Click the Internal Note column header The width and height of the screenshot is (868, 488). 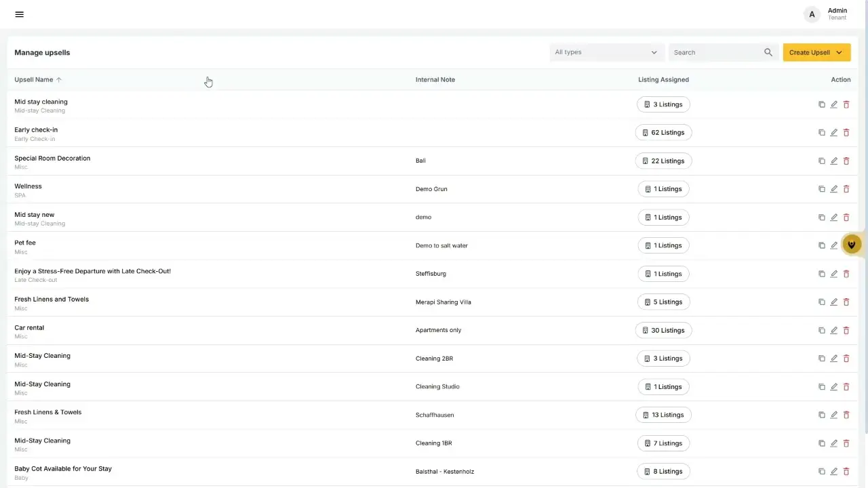[x=435, y=79]
